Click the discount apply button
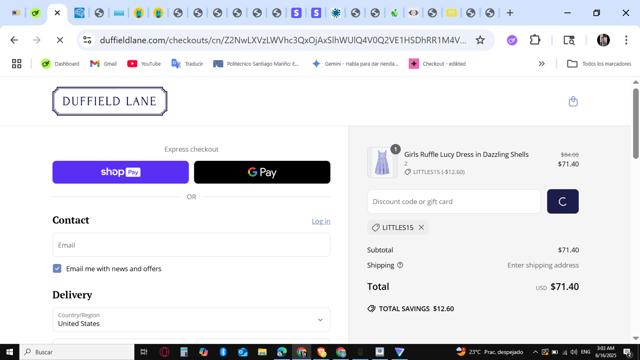 pyautogui.click(x=562, y=201)
